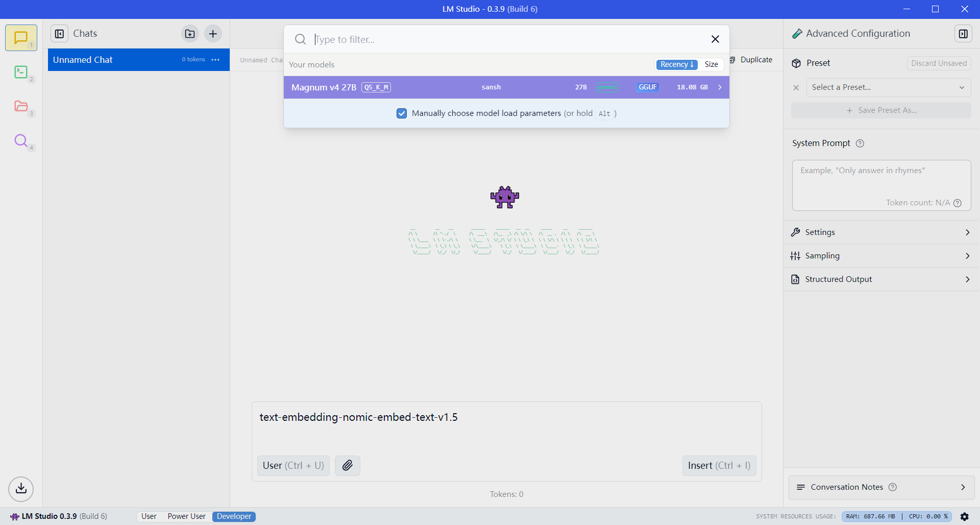The width and height of the screenshot is (980, 525).
Task: Open Unnamed Chat options menu (three dots)
Action: click(215, 60)
